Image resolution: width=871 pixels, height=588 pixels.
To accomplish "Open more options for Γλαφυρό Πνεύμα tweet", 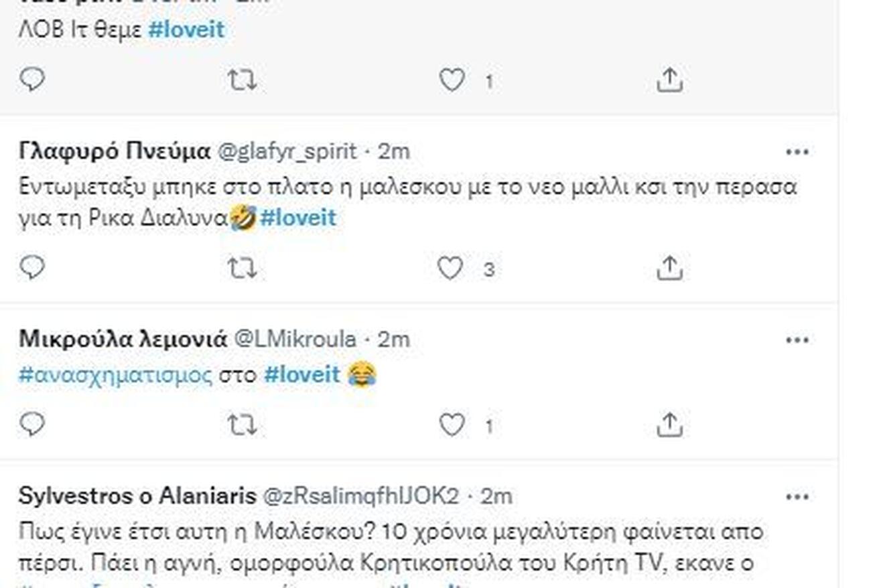I will pos(797,152).
